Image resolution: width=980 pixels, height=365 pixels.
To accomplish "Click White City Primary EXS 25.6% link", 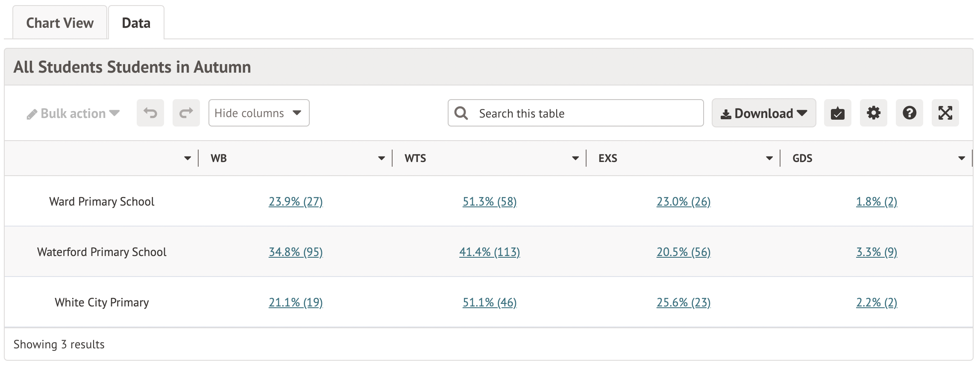I will click(684, 302).
